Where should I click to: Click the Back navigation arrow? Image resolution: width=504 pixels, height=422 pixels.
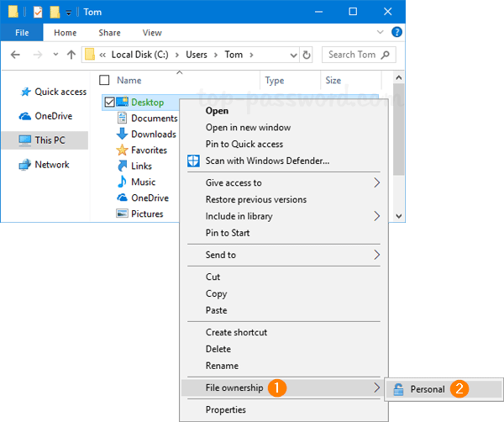tap(16, 55)
